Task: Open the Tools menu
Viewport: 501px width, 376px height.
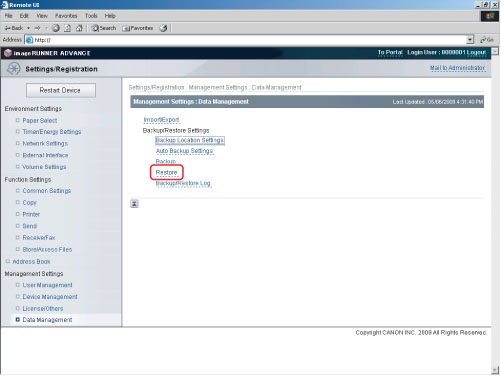Action: [x=91, y=16]
